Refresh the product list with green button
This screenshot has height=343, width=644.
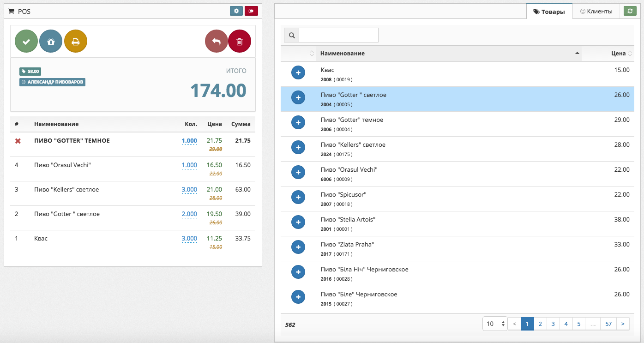tap(630, 11)
